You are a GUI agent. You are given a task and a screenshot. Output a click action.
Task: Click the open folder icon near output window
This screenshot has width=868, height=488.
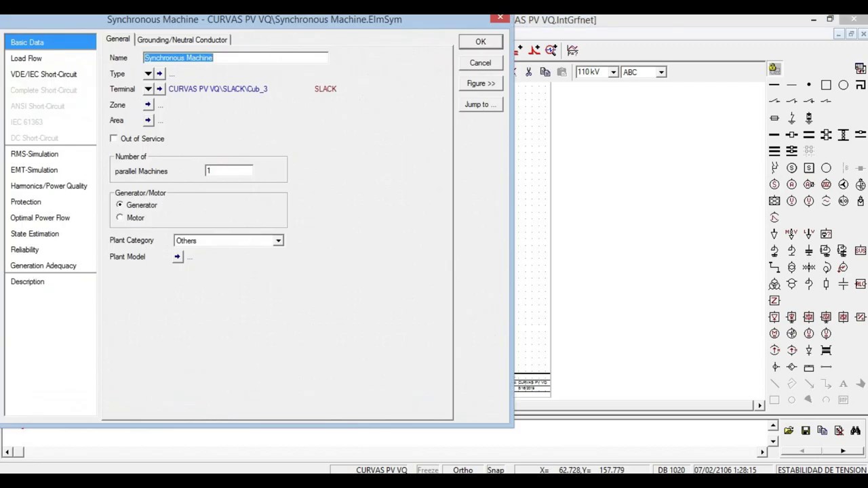(789, 430)
